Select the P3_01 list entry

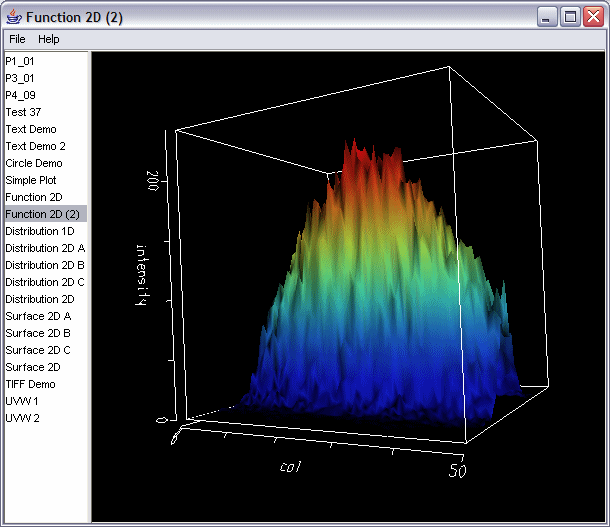20,78
